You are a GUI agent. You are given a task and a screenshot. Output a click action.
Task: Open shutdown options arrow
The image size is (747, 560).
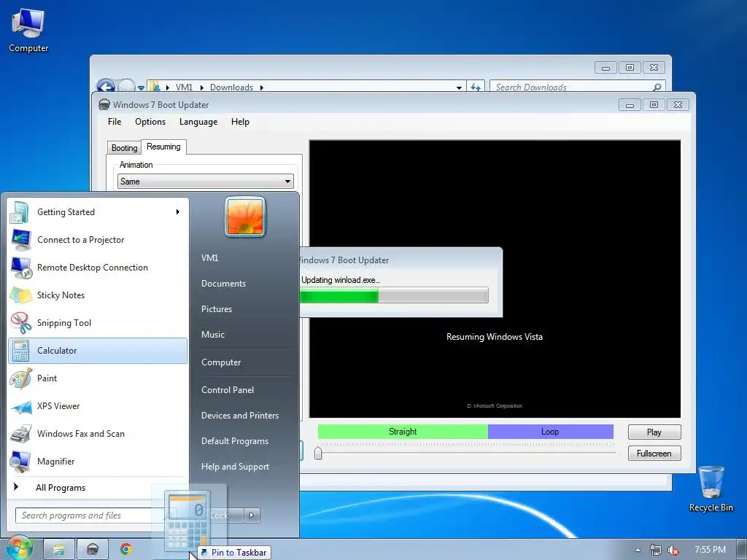point(252,515)
